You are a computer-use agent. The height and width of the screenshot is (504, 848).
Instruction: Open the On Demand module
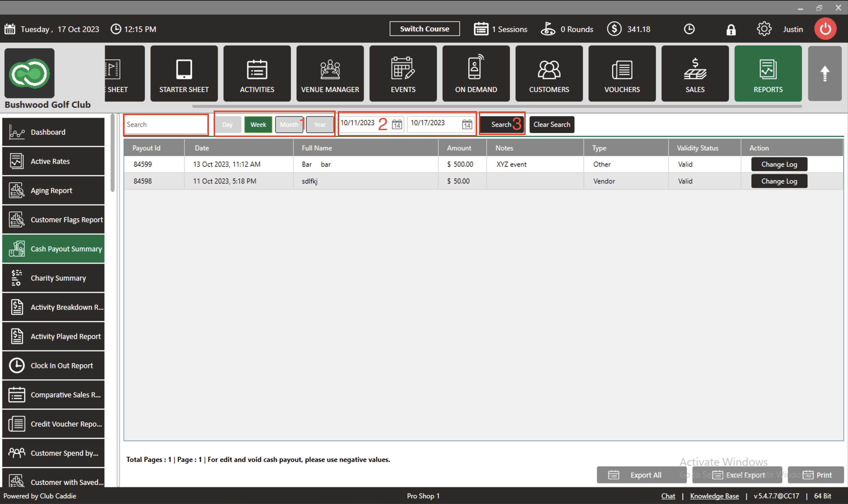(x=476, y=74)
